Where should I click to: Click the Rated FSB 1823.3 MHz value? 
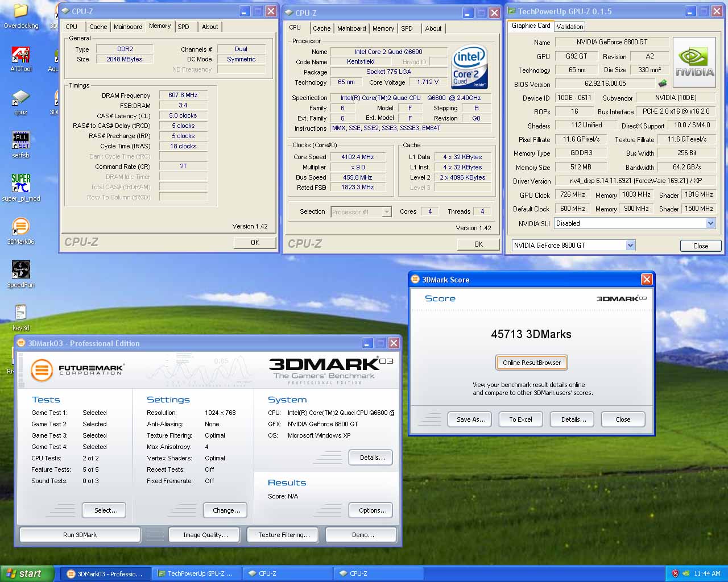(358, 187)
